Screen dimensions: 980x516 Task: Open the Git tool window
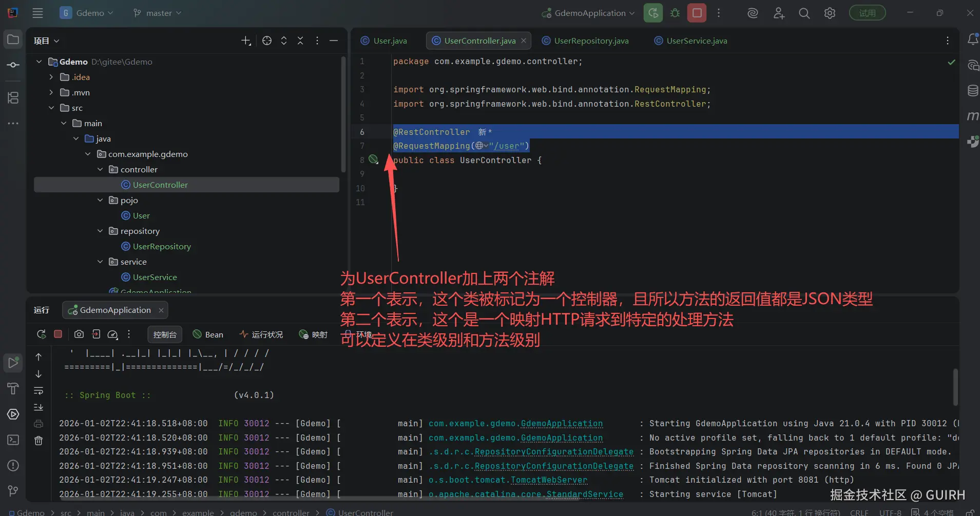click(13, 491)
